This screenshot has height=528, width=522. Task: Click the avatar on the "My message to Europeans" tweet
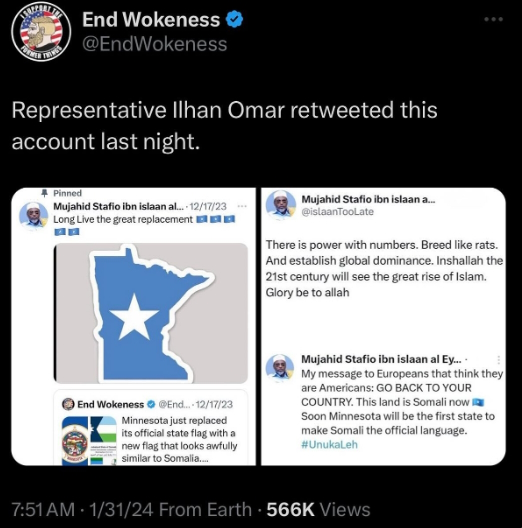[280, 368]
